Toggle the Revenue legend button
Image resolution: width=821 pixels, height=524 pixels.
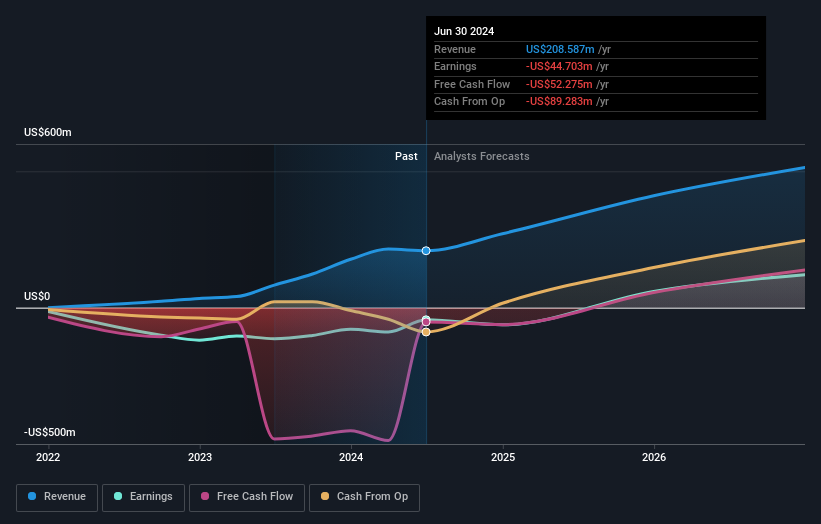[x=57, y=497]
